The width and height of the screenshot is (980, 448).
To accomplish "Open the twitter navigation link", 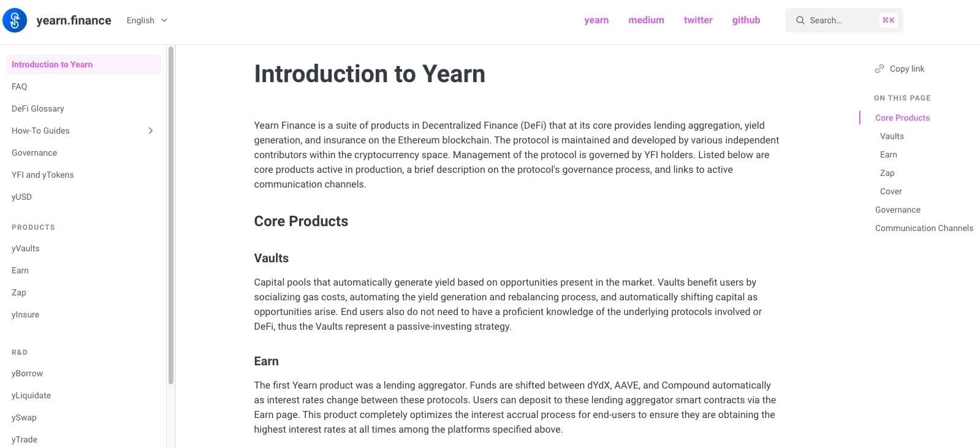I will [x=697, y=20].
